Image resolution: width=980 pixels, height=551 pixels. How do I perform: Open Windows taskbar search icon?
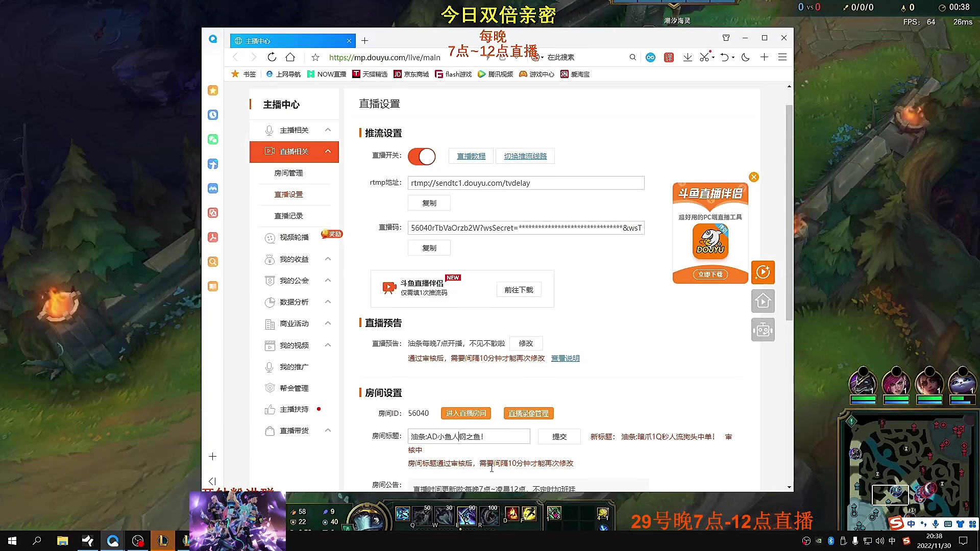pos(37,541)
